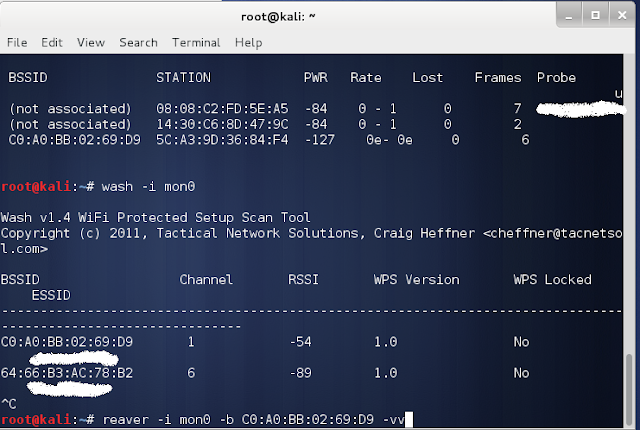Screen dimensions: 640x430
Task: Open the Help menu
Action: point(249,43)
